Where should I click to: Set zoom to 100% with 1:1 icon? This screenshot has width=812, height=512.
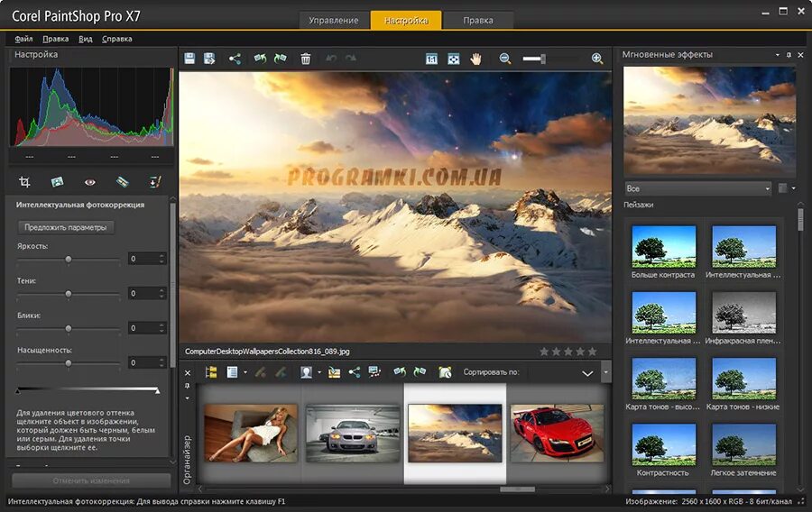click(x=431, y=59)
